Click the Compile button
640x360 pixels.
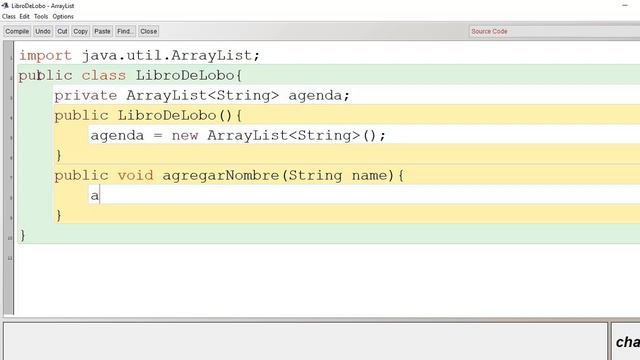17,31
